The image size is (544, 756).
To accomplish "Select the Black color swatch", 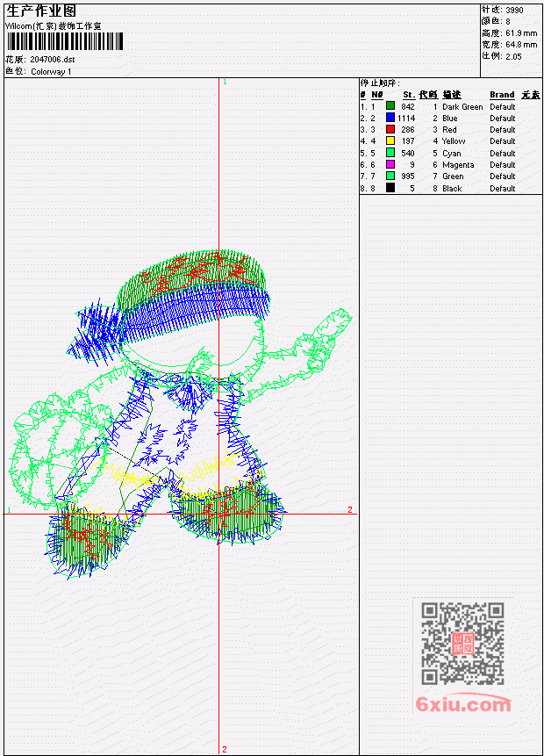I will coord(390,188).
